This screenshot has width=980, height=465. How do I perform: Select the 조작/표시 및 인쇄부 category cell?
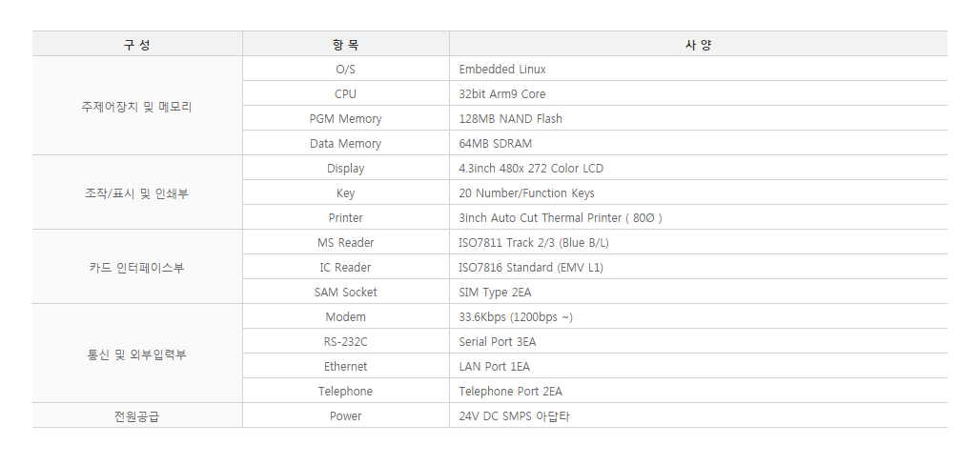[136, 193]
